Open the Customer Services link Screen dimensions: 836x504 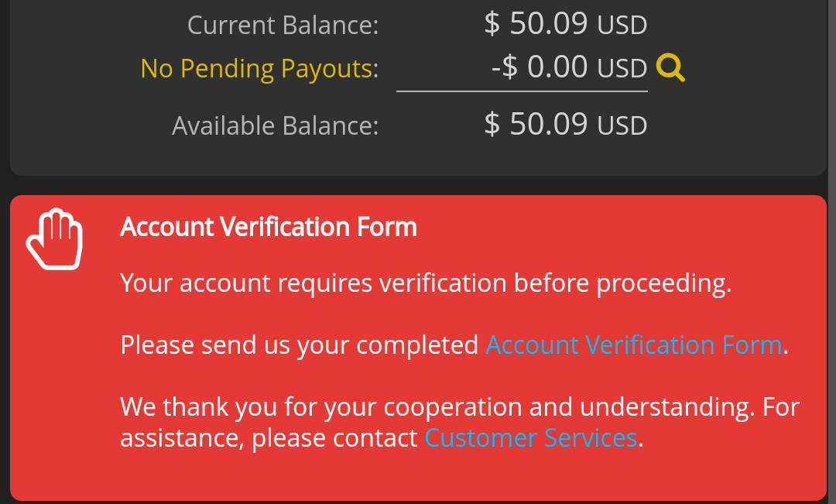point(530,438)
